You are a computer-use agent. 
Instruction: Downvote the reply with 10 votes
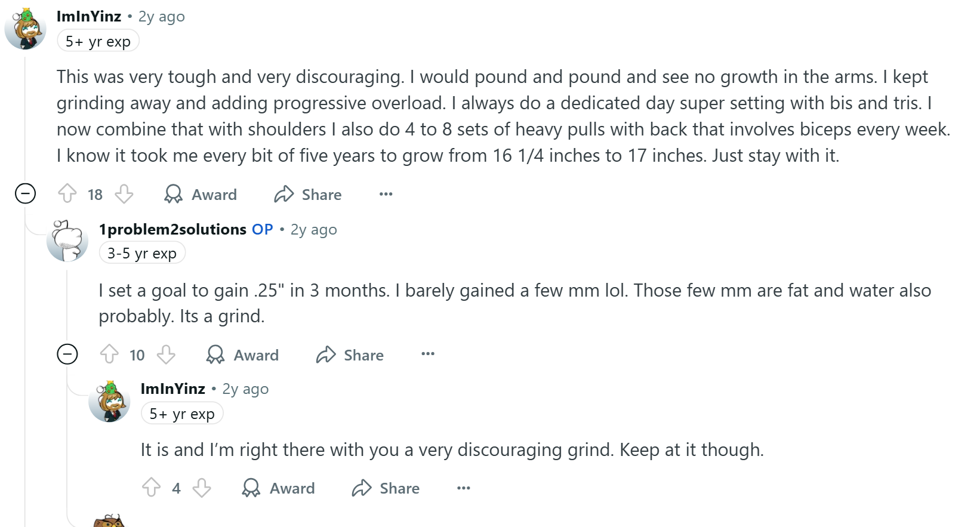click(x=166, y=355)
